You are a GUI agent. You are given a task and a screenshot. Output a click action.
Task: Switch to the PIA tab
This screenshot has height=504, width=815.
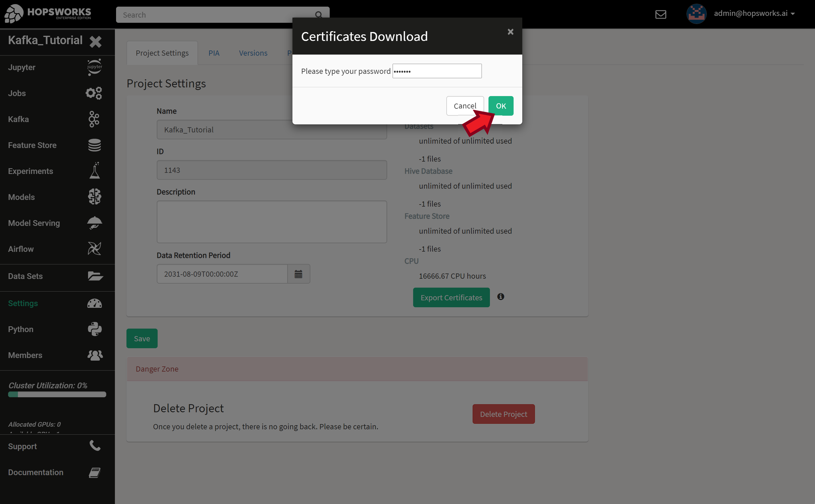[x=214, y=53]
